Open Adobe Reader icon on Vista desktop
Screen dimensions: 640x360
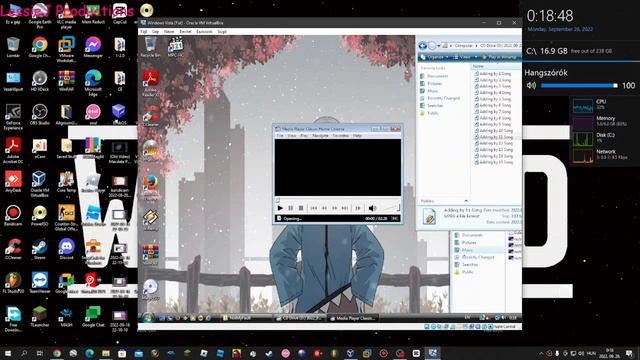coord(151,83)
